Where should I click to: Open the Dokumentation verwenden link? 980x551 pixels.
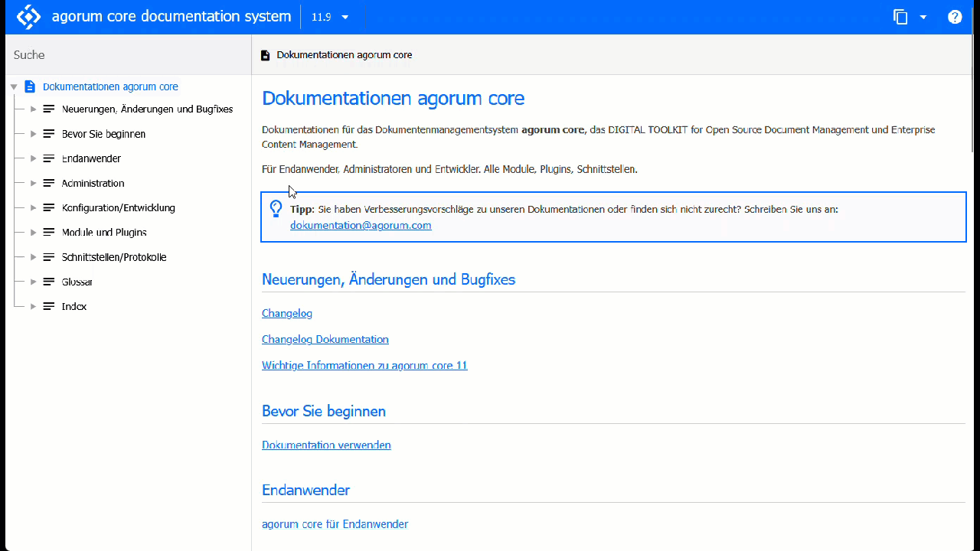point(326,445)
